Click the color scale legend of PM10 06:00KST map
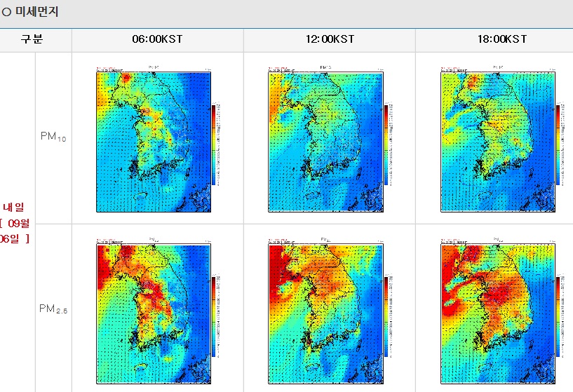This screenshot has width=573, height=392. (215, 144)
